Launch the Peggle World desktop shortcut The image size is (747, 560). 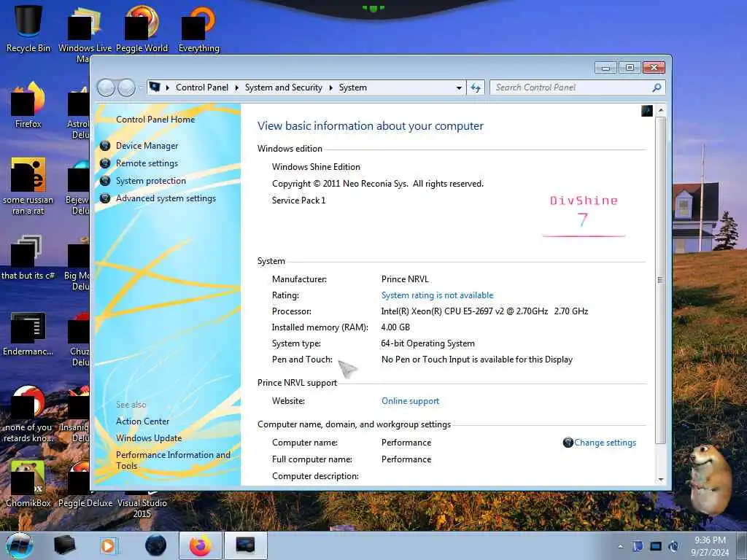(x=142, y=28)
